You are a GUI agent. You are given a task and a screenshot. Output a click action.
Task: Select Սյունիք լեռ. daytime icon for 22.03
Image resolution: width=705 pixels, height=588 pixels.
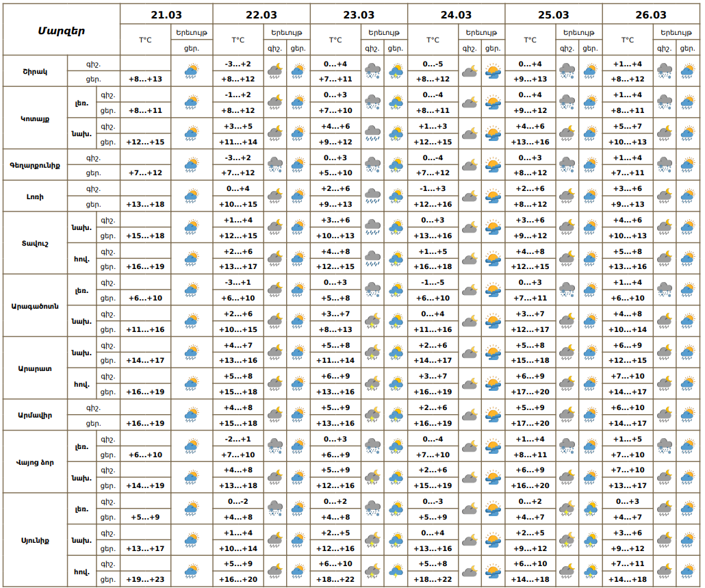[x=298, y=509]
